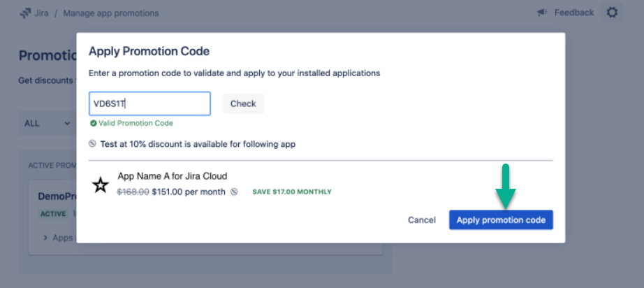Viewport: 644px width, 288px height.
Task: Open Manage app promotions breadcrumb
Action: 110,13
